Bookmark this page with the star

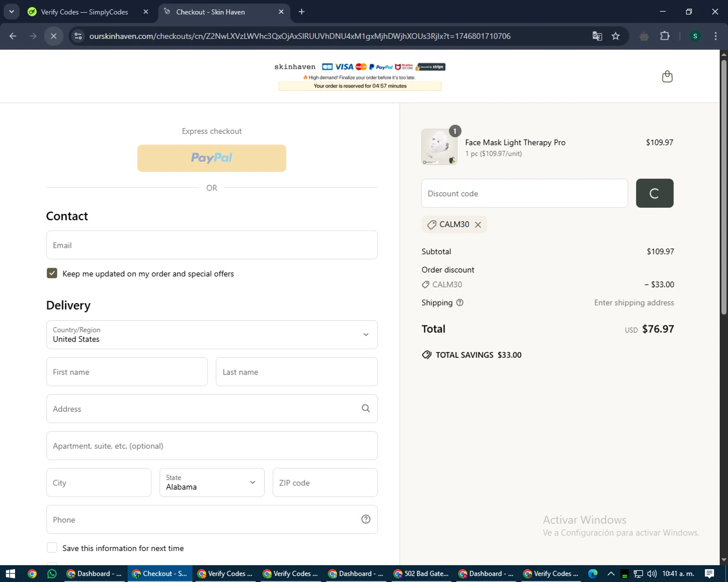(615, 36)
